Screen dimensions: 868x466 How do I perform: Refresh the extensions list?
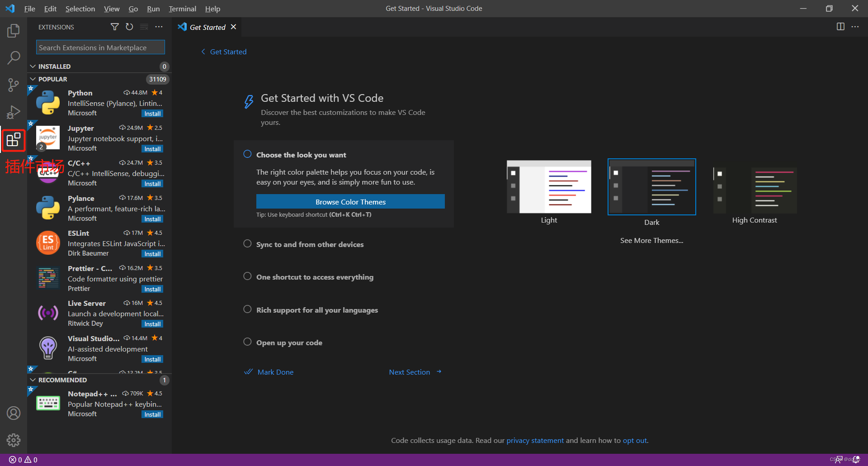[129, 27]
